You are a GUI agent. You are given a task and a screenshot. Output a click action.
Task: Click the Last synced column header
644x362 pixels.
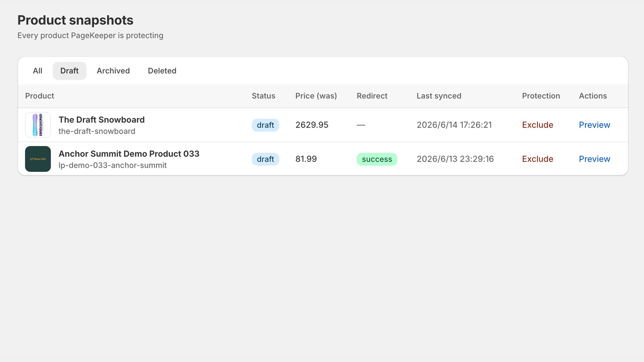click(x=439, y=96)
